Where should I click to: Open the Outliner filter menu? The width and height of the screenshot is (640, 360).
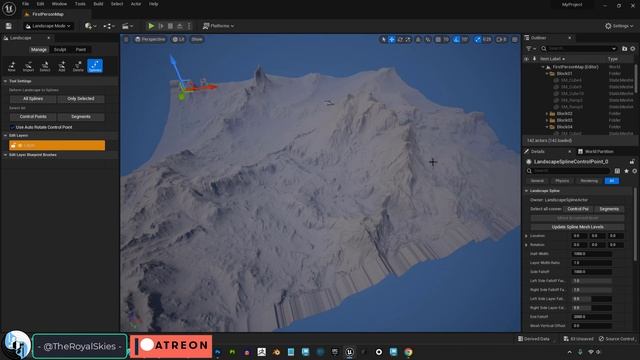(x=530, y=49)
